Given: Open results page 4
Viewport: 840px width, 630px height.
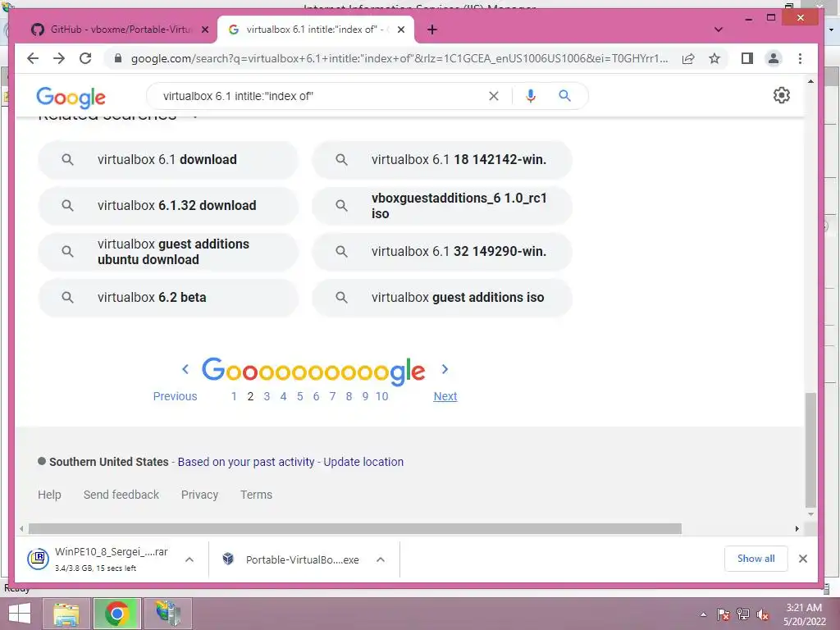Looking at the screenshot, I should click(x=283, y=396).
